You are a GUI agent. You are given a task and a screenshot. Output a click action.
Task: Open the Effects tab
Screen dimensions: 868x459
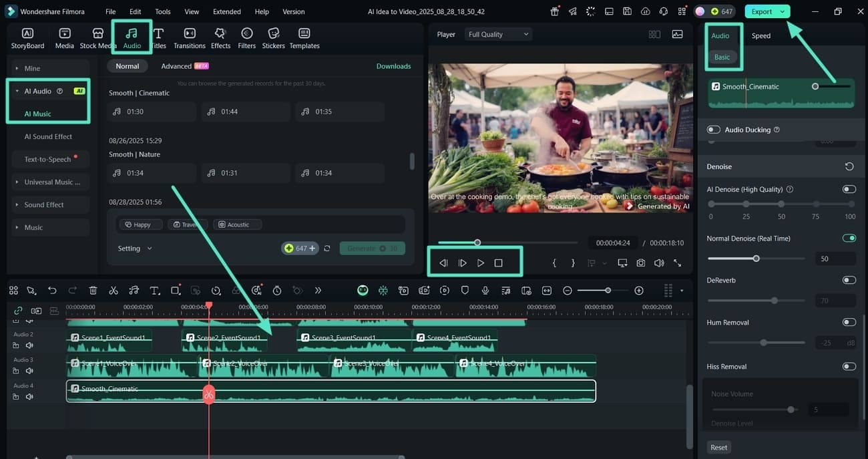(220, 39)
